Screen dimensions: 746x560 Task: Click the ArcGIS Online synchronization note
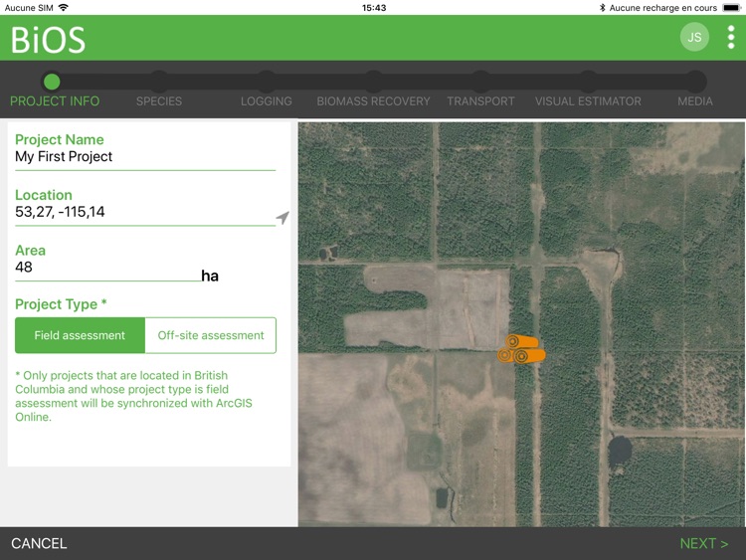[x=133, y=396]
